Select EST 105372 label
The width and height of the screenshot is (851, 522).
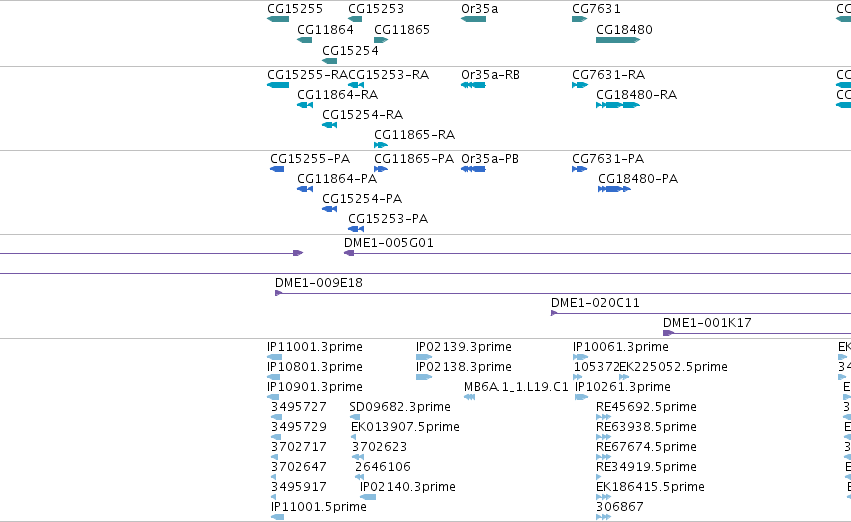(x=596, y=367)
